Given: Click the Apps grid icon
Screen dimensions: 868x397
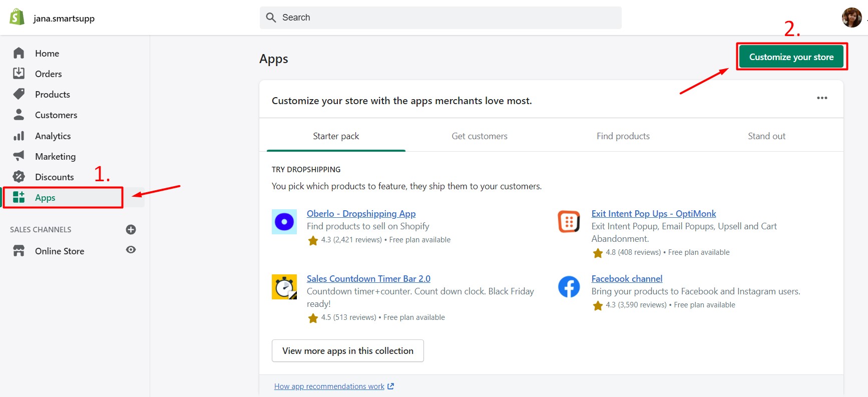Looking at the screenshot, I should [19, 197].
